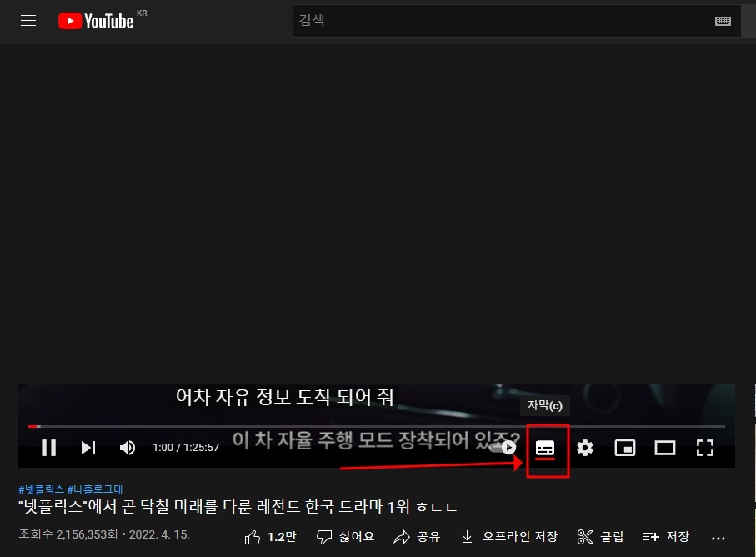Skip to the next video

pyautogui.click(x=88, y=448)
